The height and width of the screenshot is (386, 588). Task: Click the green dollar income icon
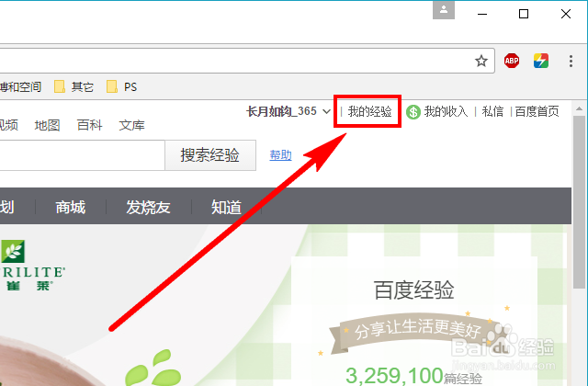(x=413, y=112)
